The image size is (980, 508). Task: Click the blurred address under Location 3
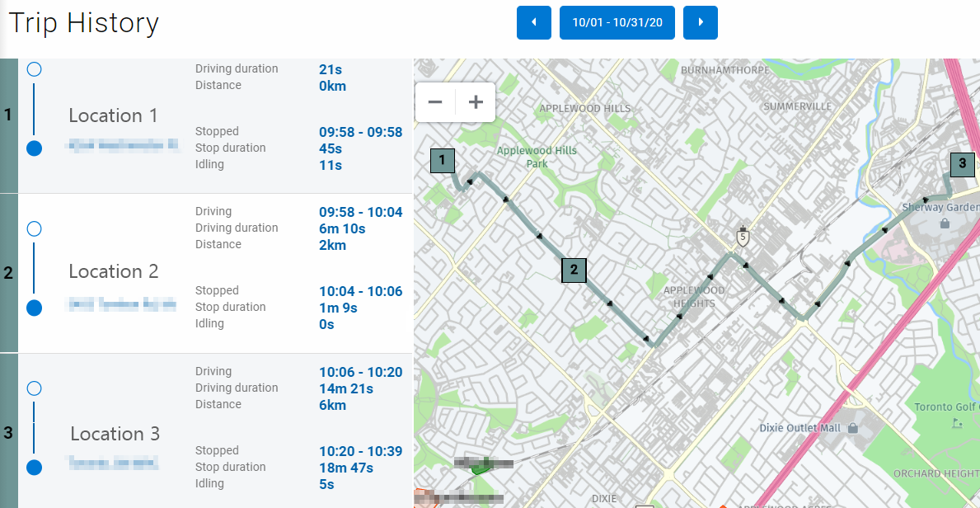coord(112,463)
